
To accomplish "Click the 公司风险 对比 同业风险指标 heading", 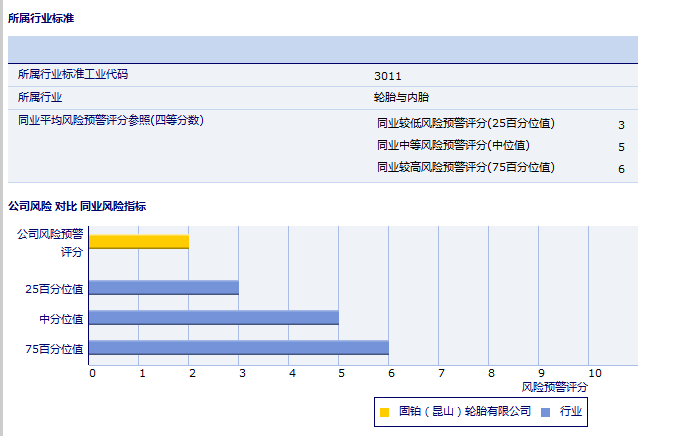I will pyautogui.click(x=77, y=206).
